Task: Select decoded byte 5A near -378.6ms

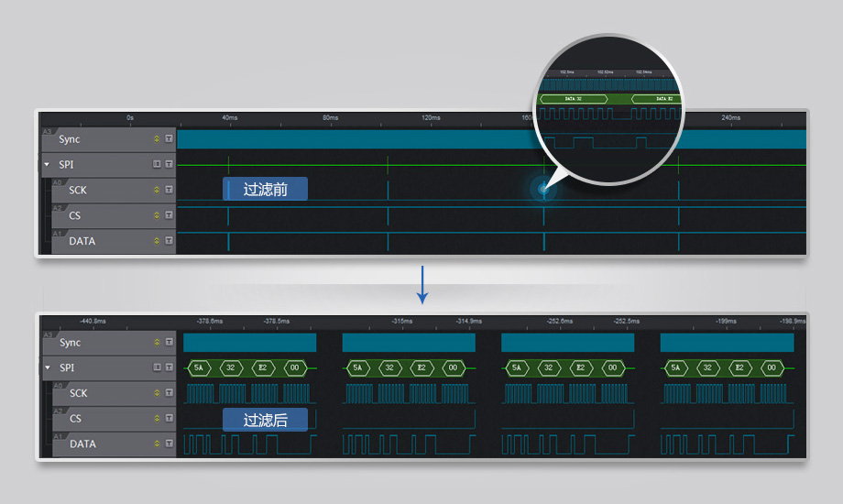Action: click(199, 367)
